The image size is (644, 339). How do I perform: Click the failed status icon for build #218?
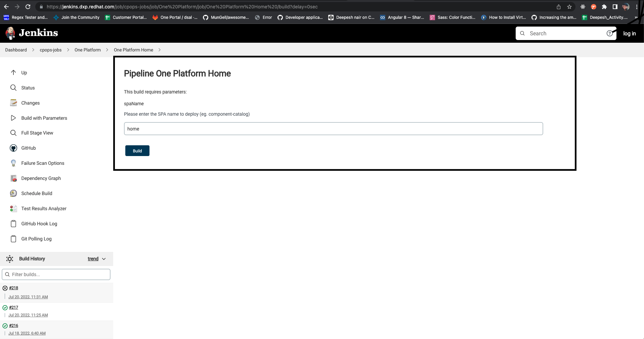(x=5, y=288)
